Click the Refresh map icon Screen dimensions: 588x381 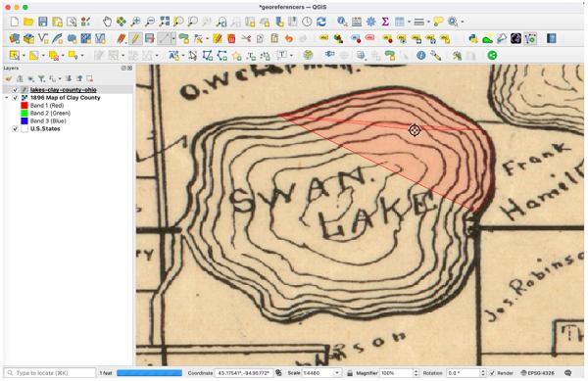tap(321, 22)
